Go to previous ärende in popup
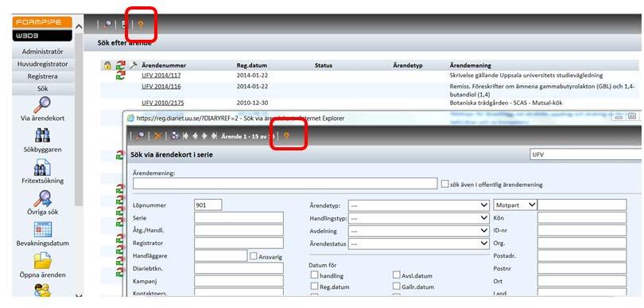 [x=196, y=136]
